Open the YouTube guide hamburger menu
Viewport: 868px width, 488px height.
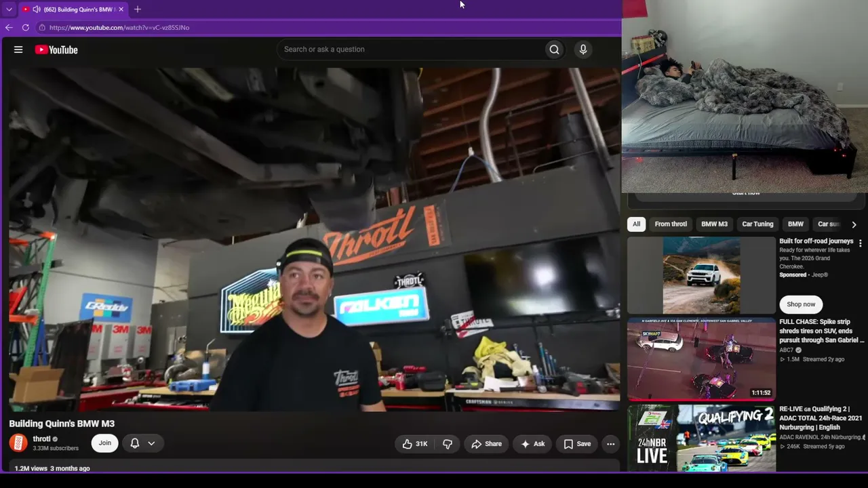tap(18, 49)
